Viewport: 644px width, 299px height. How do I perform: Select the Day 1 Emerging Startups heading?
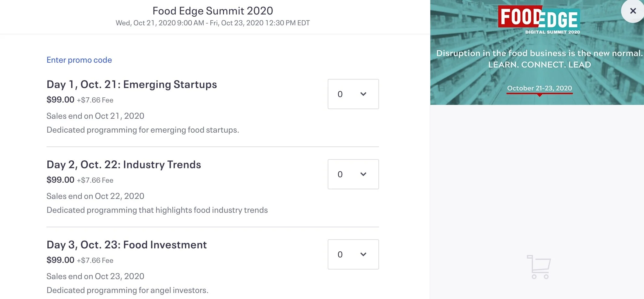(132, 84)
